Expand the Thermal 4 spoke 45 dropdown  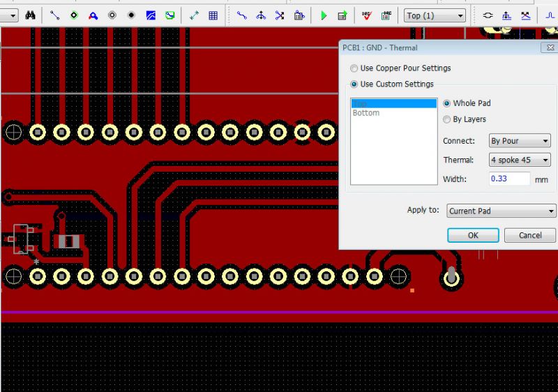pos(519,160)
